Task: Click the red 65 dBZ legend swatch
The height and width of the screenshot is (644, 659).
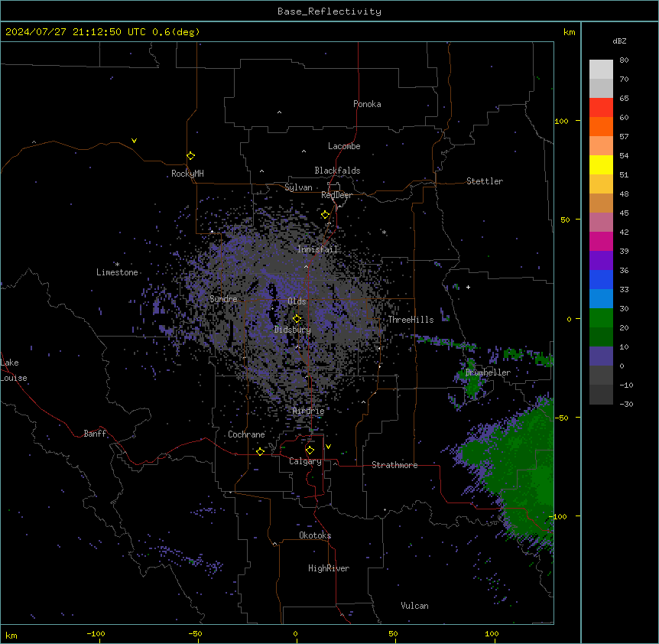Action: pos(601,108)
